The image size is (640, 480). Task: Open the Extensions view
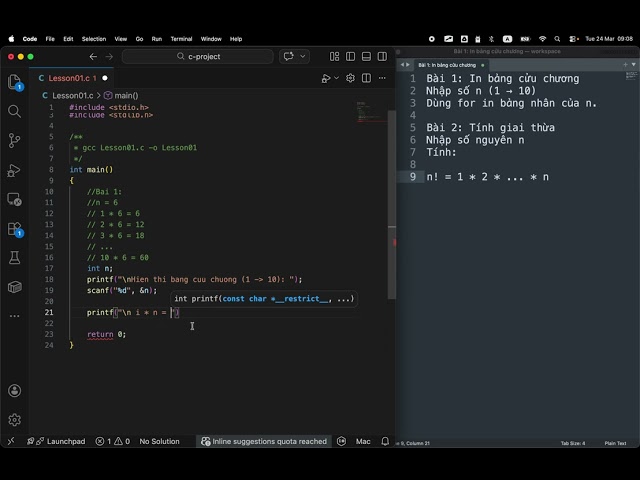point(15,229)
